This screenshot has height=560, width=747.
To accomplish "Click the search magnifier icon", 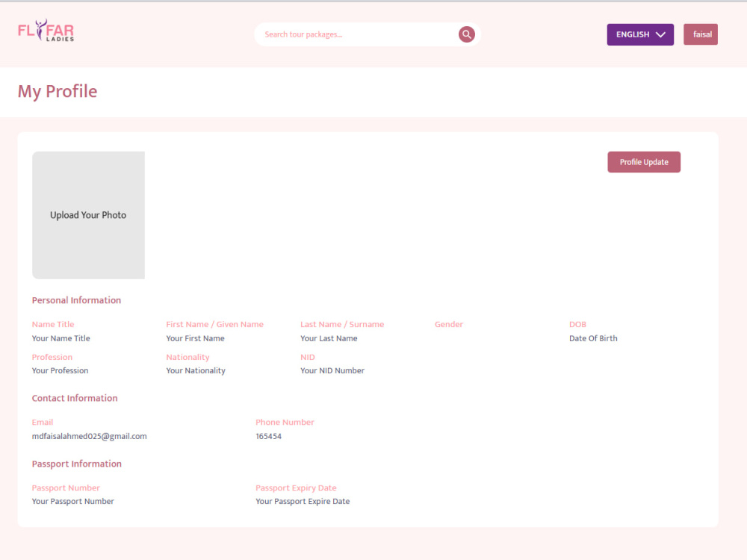I will (x=466, y=34).
